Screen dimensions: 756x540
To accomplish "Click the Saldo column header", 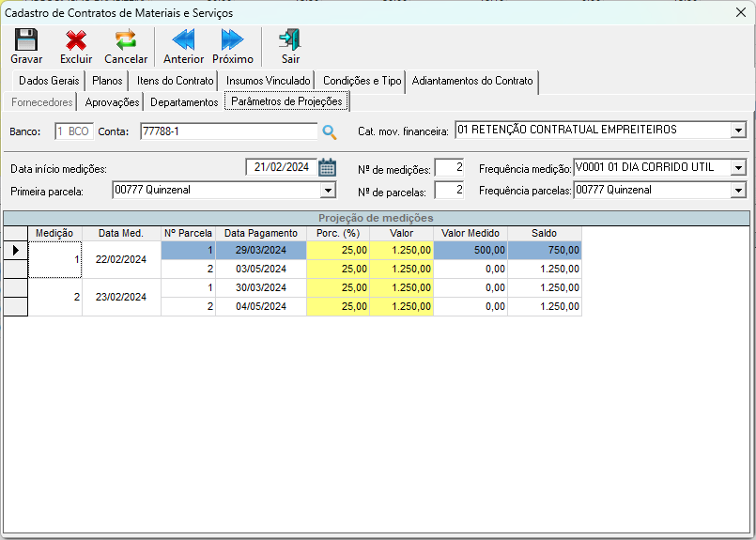I will [544, 233].
